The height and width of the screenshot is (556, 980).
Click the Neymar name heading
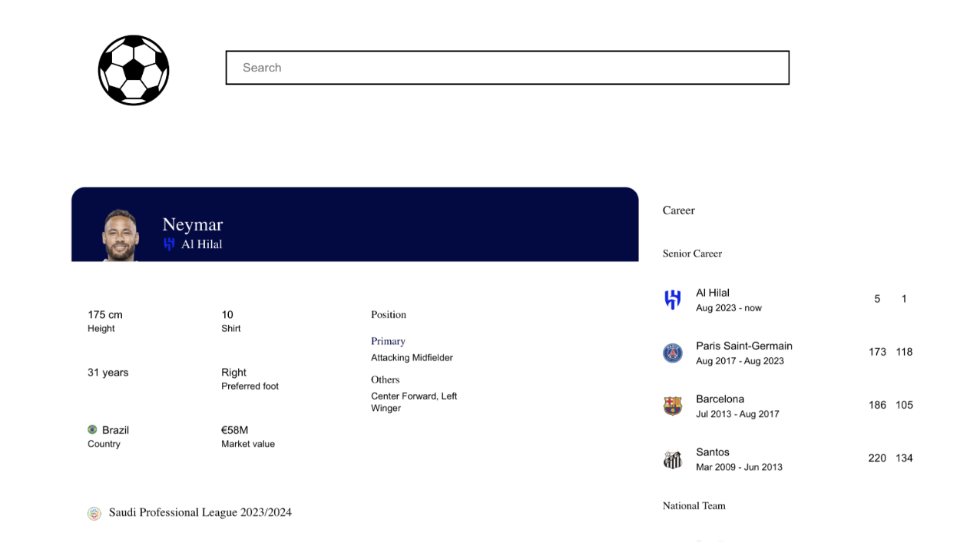pyautogui.click(x=193, y=224)
